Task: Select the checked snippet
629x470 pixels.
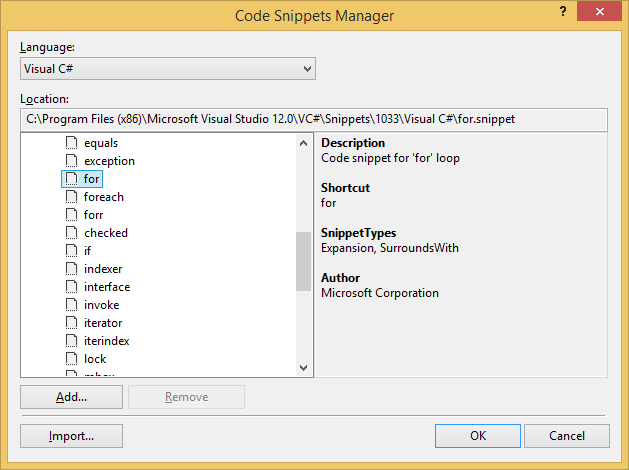Action: coord(106,233)
